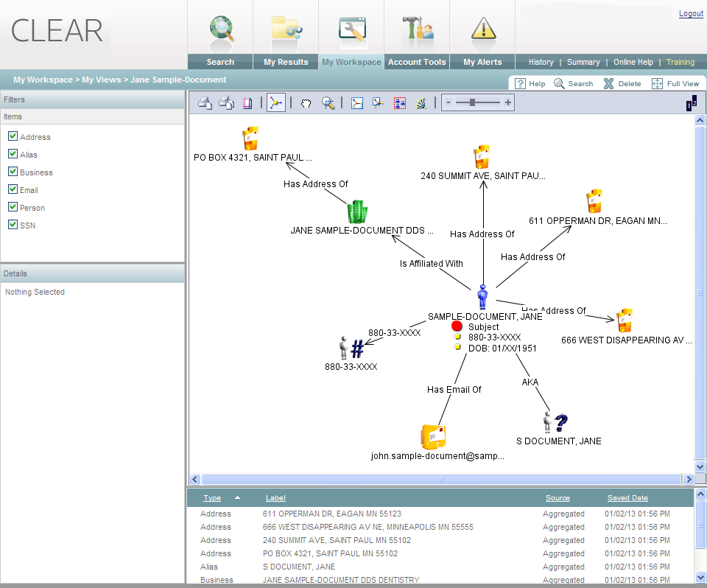The height and width of the screenshot is (588, 707).
Task: Toggle the Business filter checkbox
Action: coord(13,172)
